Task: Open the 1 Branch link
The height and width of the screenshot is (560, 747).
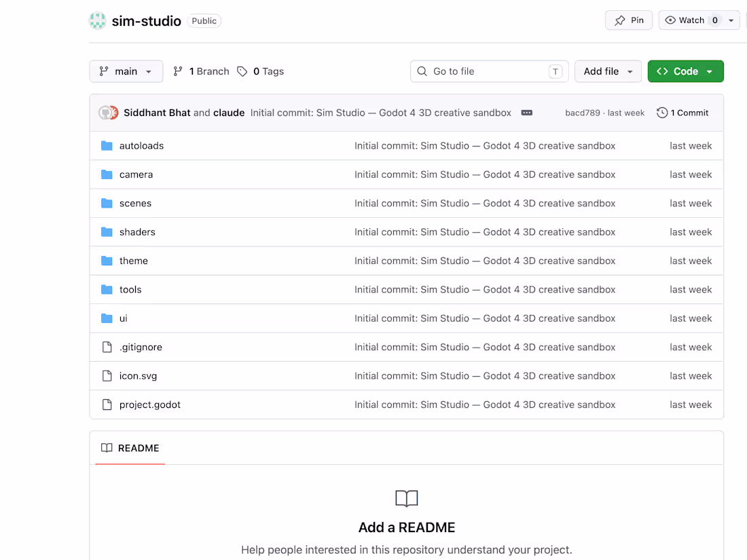Action: 201,71
